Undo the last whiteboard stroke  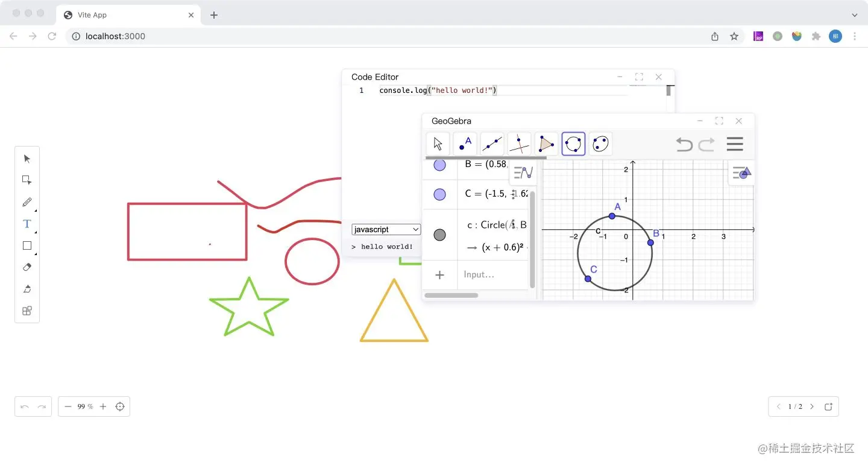click(x=25, y=406)
